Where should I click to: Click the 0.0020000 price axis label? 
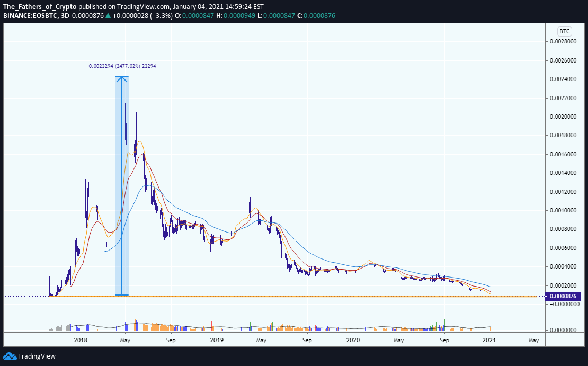[563, 117]
